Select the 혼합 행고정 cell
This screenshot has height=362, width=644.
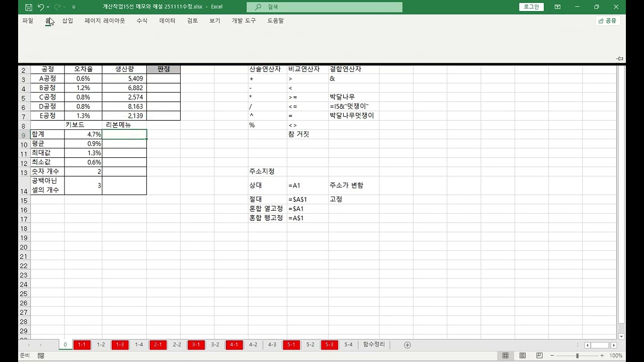[x=267, y=218]
